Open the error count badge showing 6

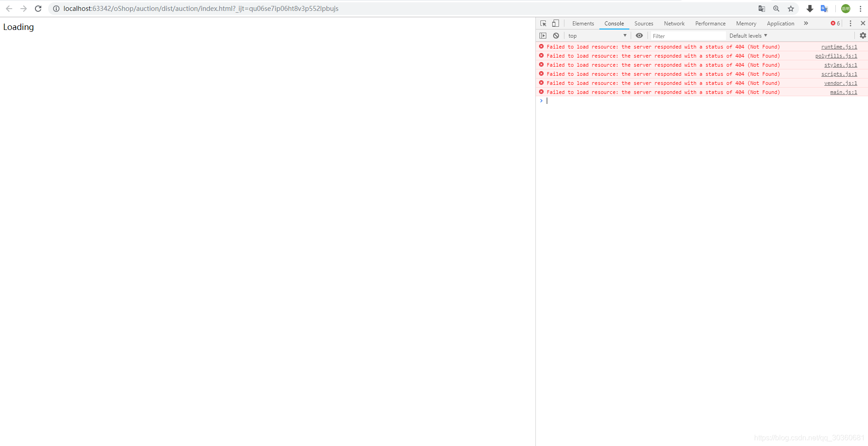click(835, 23)
